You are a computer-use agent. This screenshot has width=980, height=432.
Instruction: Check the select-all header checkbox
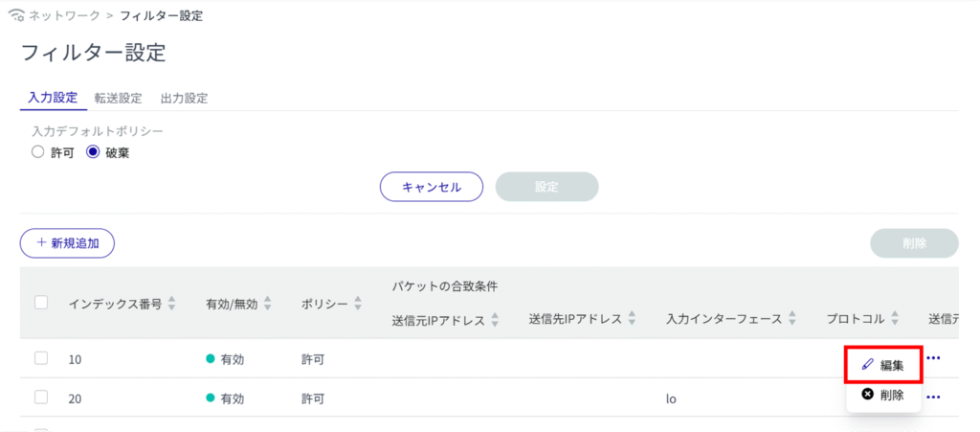tap(41, 303)
